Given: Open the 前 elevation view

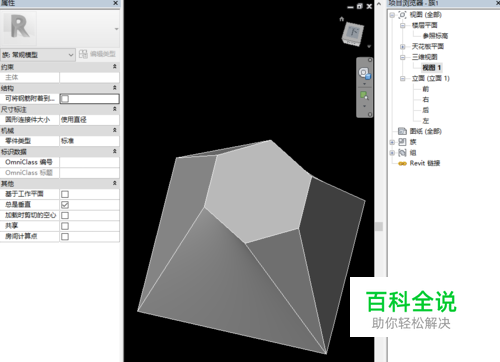Looking at the screenshot, I should coord(426,89).
